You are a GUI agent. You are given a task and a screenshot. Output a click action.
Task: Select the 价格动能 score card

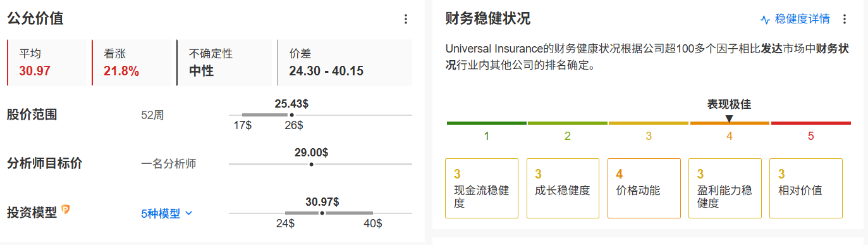644,188
